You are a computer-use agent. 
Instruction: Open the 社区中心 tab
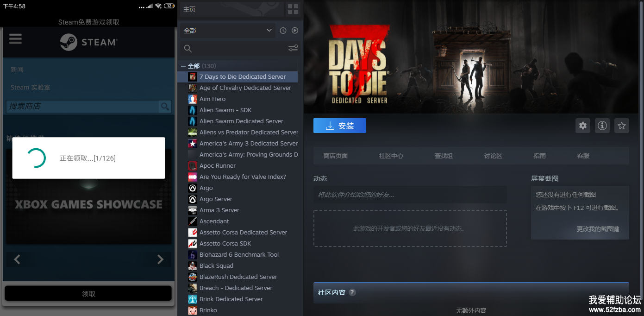(x=391, y=156)
